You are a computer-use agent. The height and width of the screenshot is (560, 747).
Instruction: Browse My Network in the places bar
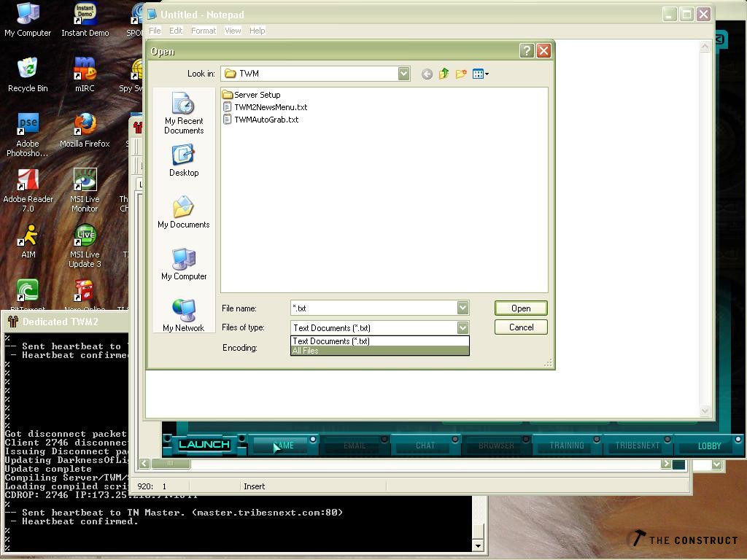[183, 316]
